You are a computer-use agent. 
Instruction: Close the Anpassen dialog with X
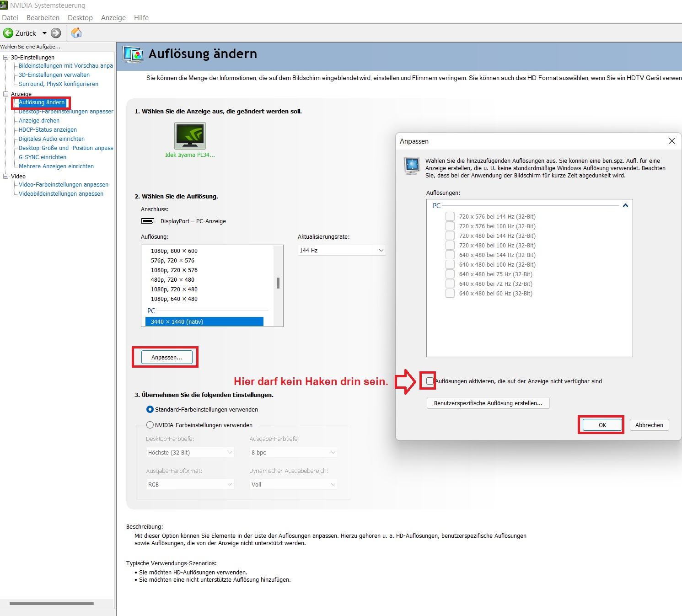[x=671, y=141]
